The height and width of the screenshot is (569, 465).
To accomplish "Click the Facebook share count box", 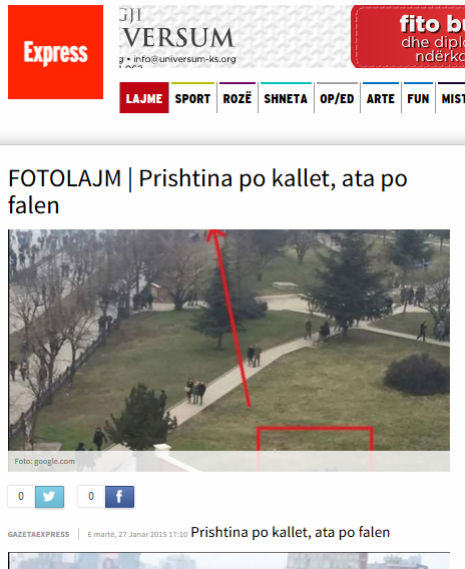I will tap(91, 496).
